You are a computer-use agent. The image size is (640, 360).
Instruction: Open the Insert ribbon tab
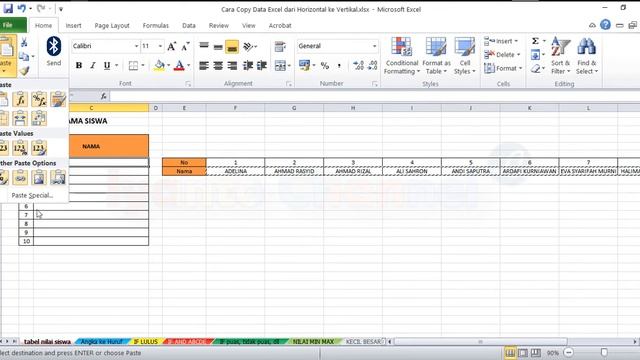point(73,25)
